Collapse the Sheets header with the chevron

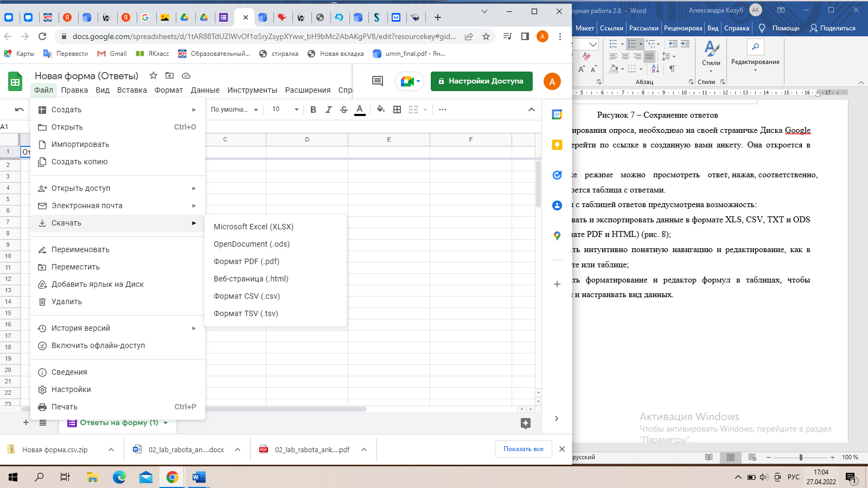point(531,110)
